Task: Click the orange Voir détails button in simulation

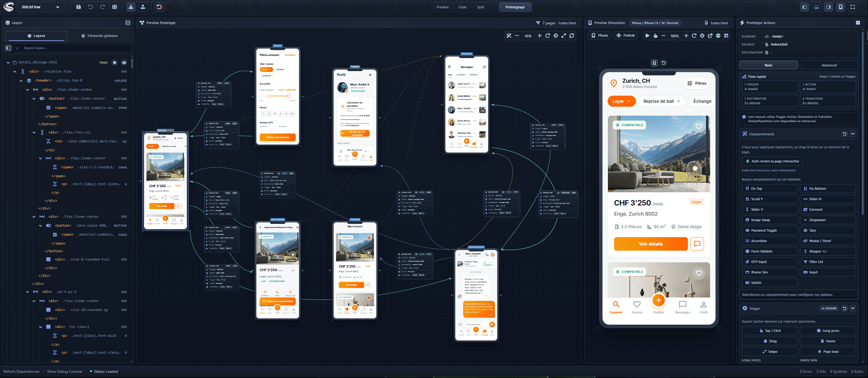Action: [651, 244]
